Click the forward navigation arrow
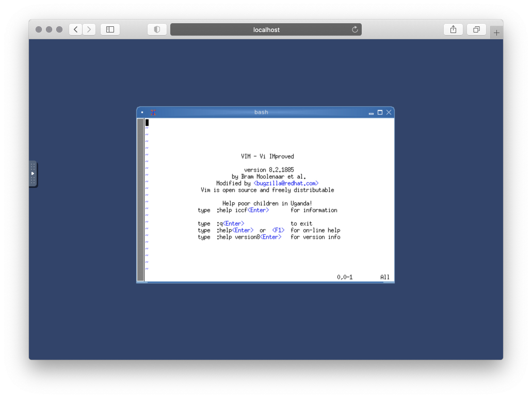The width and height of the screenshot is (532, 398). point(89,29)
